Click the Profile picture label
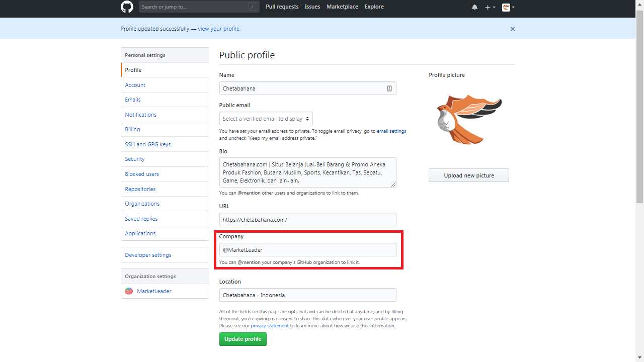 pos(447,75)
